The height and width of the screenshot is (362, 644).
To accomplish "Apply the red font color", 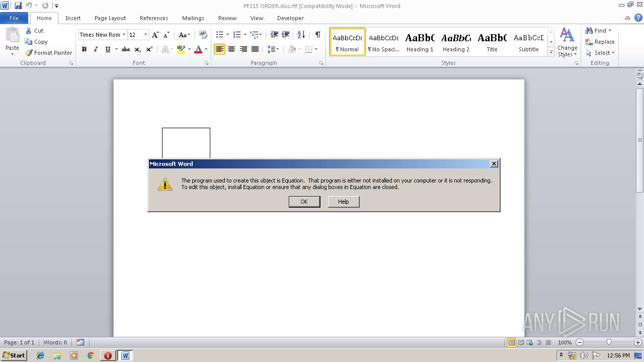I will (x=198, y=49).
